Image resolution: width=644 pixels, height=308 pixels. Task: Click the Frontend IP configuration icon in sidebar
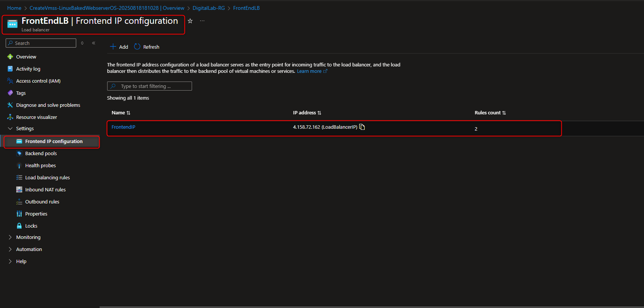pos(19,141)
